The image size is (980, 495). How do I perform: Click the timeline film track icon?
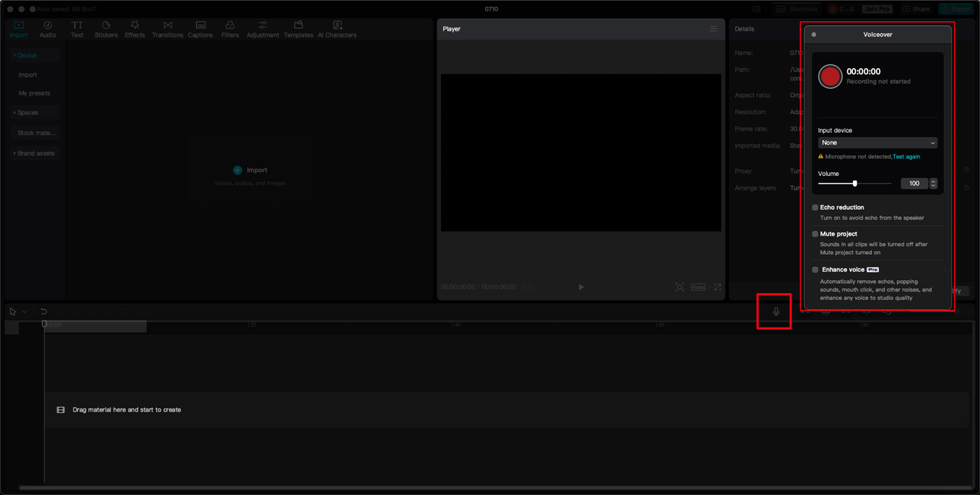(x=60, y=410)
